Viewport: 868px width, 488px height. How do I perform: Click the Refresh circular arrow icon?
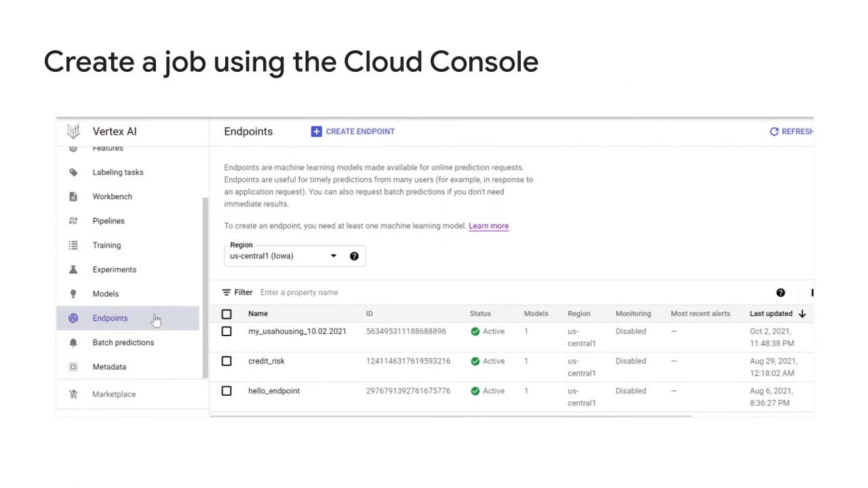tap(774, 131)
